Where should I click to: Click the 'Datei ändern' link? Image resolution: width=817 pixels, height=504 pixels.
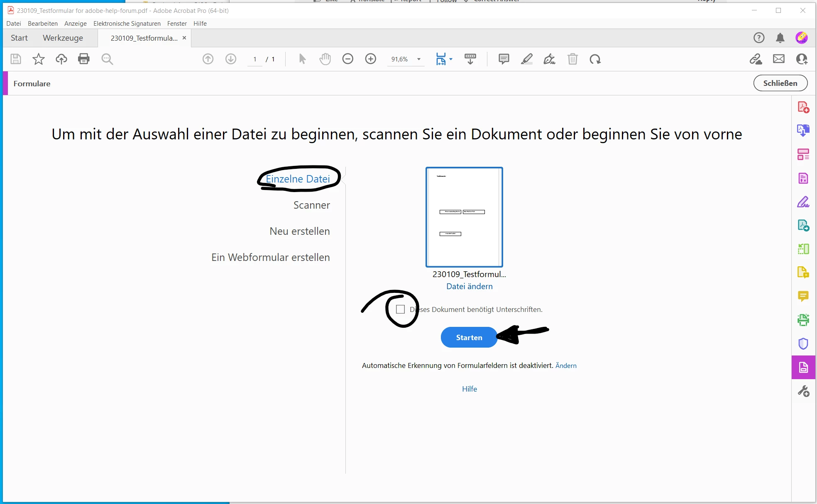pyautogui.click(x=469, y=286)
